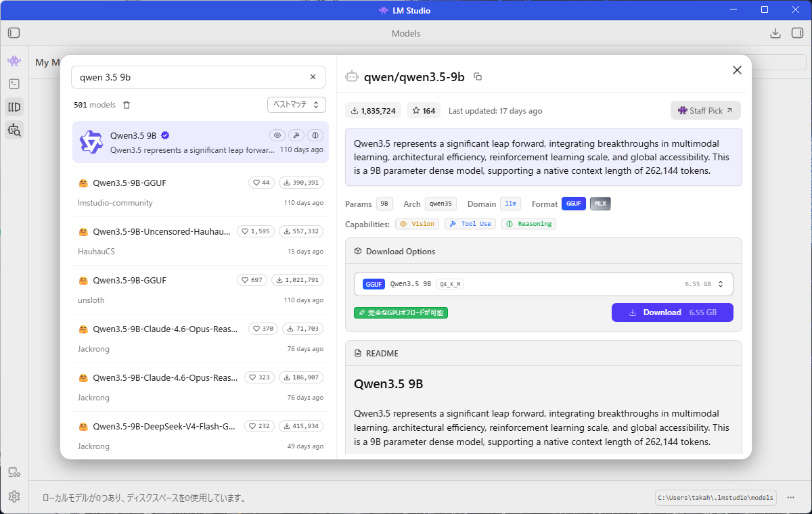
Task: Copy the qwen/qwen3.5-9b model identifier
Action: click(478, 77)
